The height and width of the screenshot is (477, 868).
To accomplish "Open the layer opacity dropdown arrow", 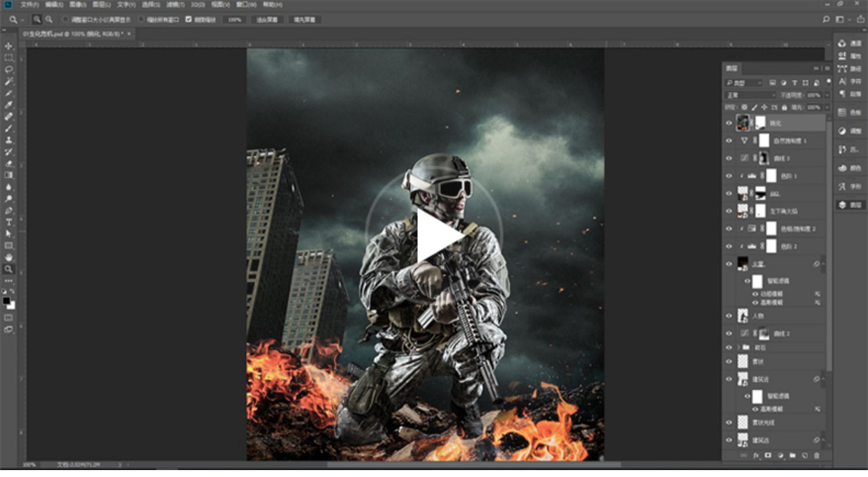I will 826,95.
